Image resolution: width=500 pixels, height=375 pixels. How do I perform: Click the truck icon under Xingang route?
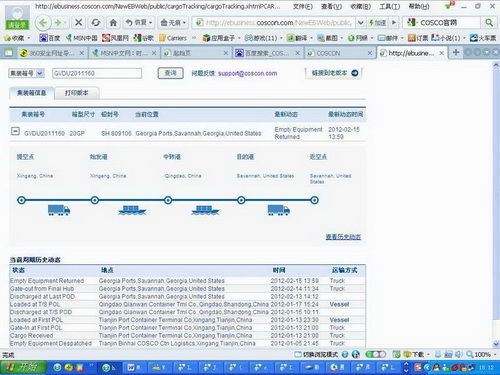(x=59, y=210)
